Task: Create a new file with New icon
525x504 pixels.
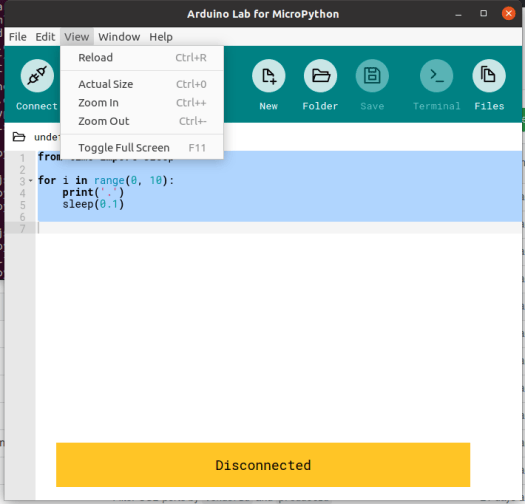Action: 269,76
